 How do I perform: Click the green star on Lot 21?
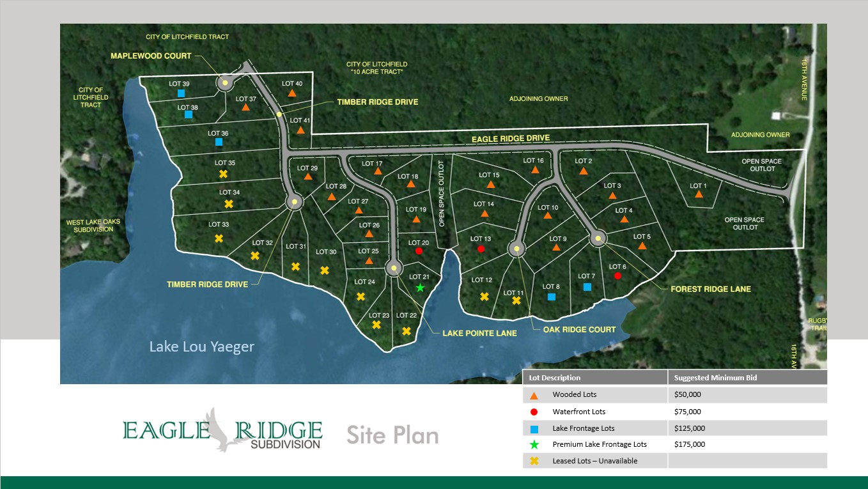pyautogui.click(x=420, y=288)
